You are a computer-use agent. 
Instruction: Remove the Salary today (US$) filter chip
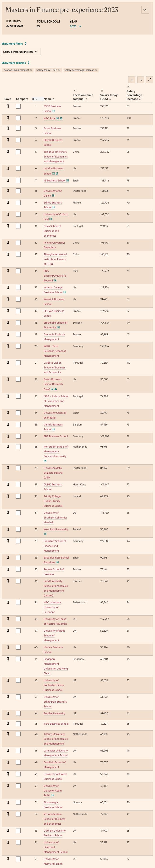[59, 70]
